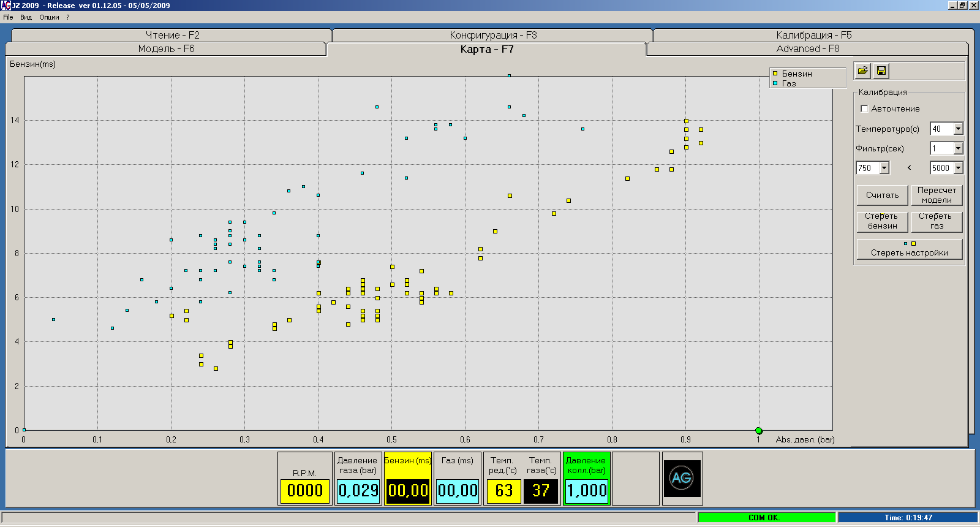Enable the Авточтение checkbox

pos(865,108)
